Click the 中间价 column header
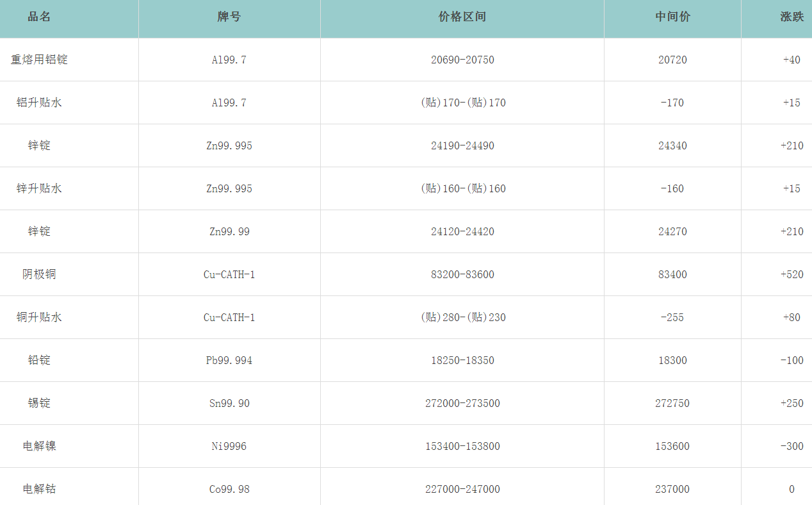Viewport: 812px width, 505px height. pyautogui.click(x=672, y=17)
